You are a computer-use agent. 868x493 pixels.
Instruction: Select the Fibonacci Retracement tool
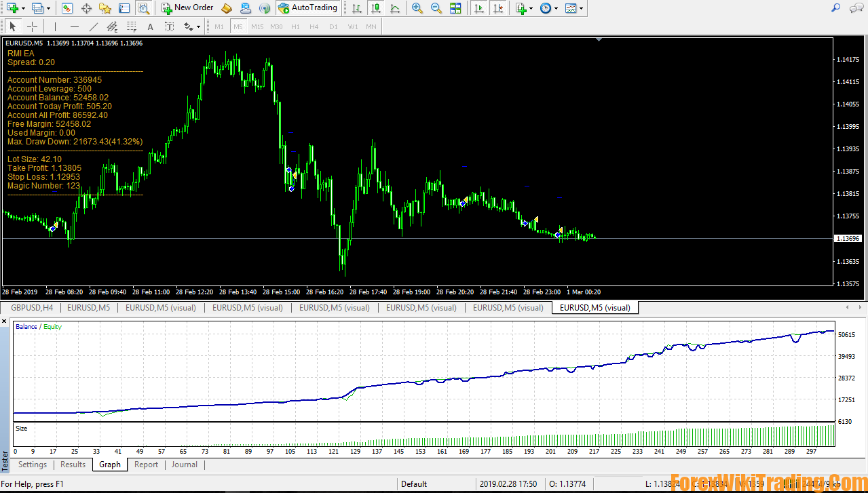tap(132, 26)
